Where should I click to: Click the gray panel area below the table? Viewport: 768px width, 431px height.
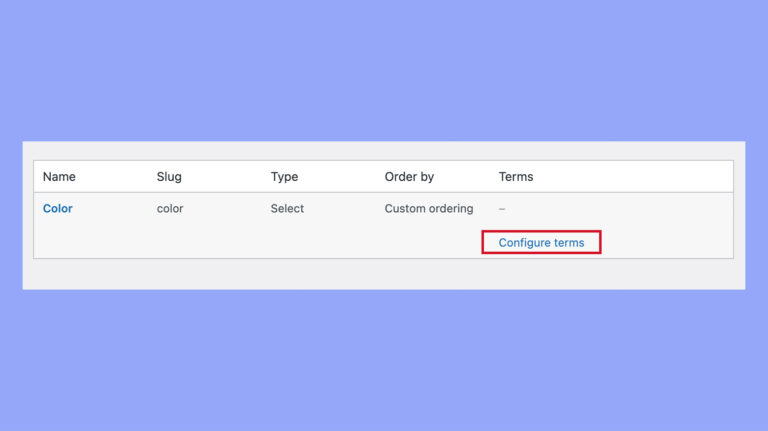(x=384, y=274)
